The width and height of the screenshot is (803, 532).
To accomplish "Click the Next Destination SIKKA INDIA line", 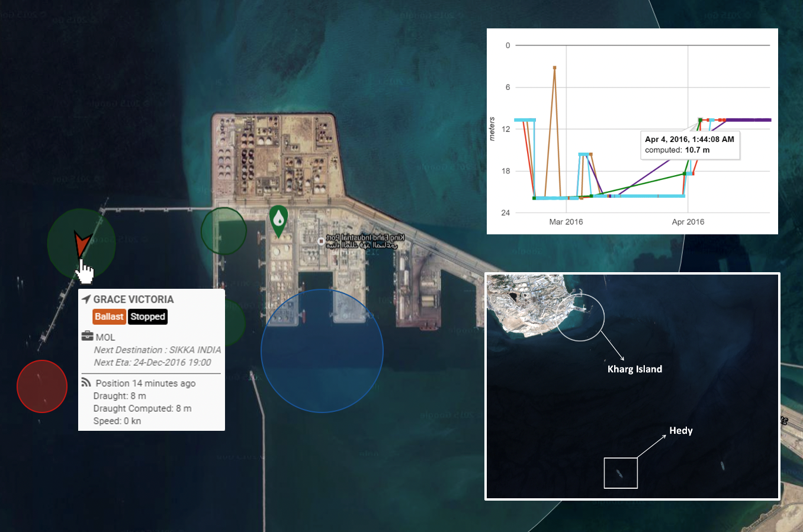I will (158, 350).
